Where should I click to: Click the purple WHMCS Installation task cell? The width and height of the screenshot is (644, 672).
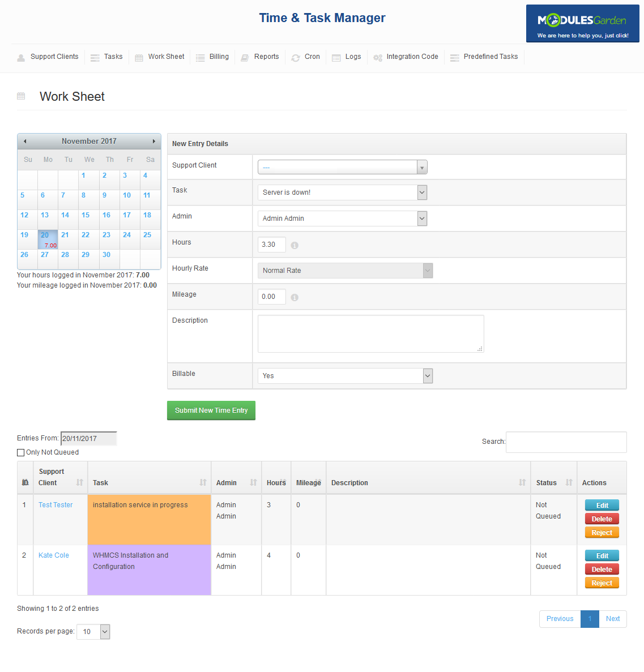149,570
